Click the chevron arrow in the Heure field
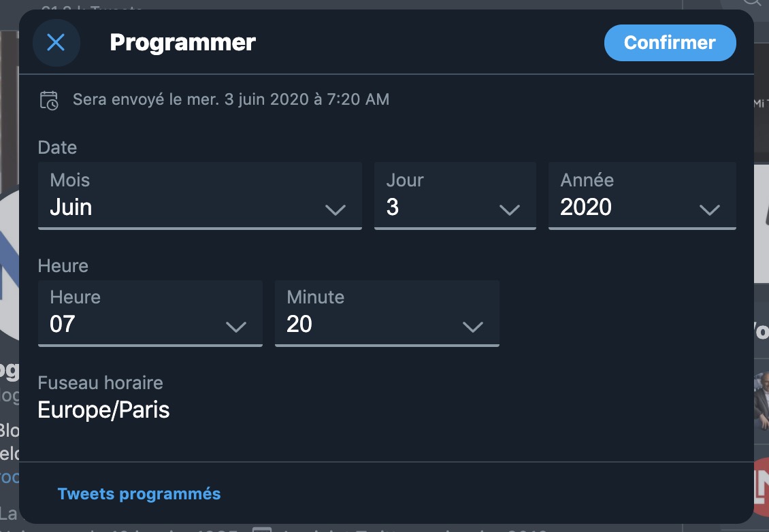769x532 pixels. pos(236,327)
